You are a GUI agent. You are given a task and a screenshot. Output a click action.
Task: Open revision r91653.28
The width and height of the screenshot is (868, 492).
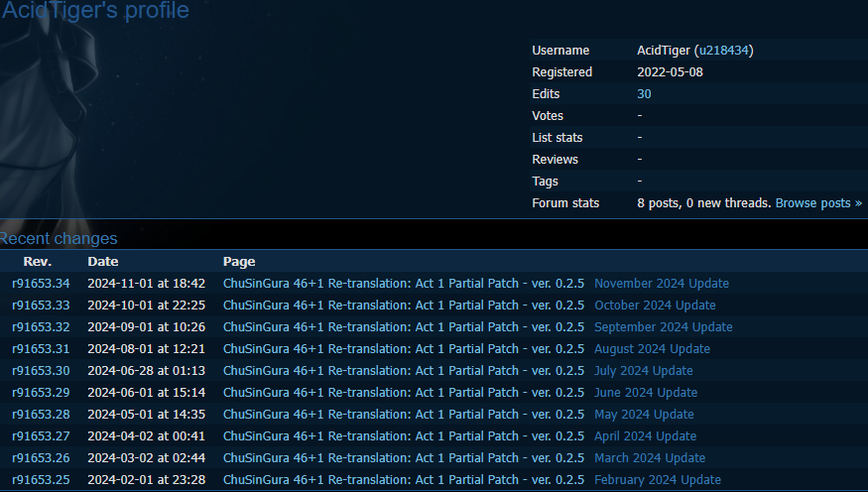[41, 415]
